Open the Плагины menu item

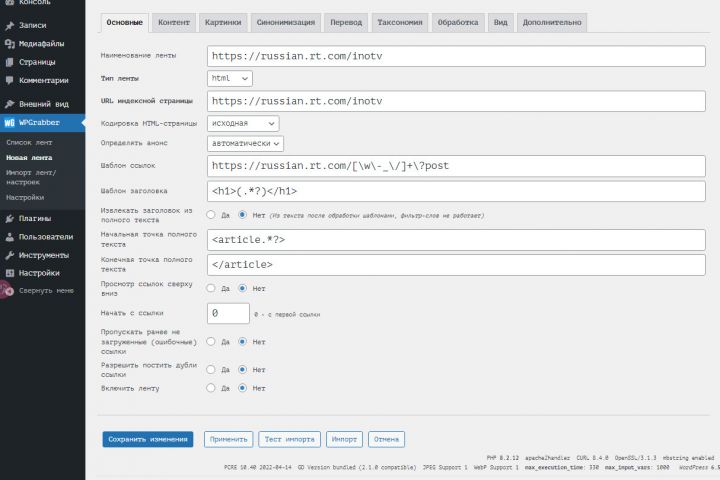(42, 219)
